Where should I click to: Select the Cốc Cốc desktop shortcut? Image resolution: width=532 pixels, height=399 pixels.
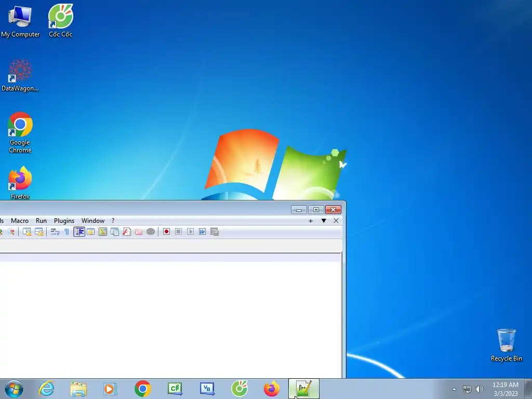(61, 20)
